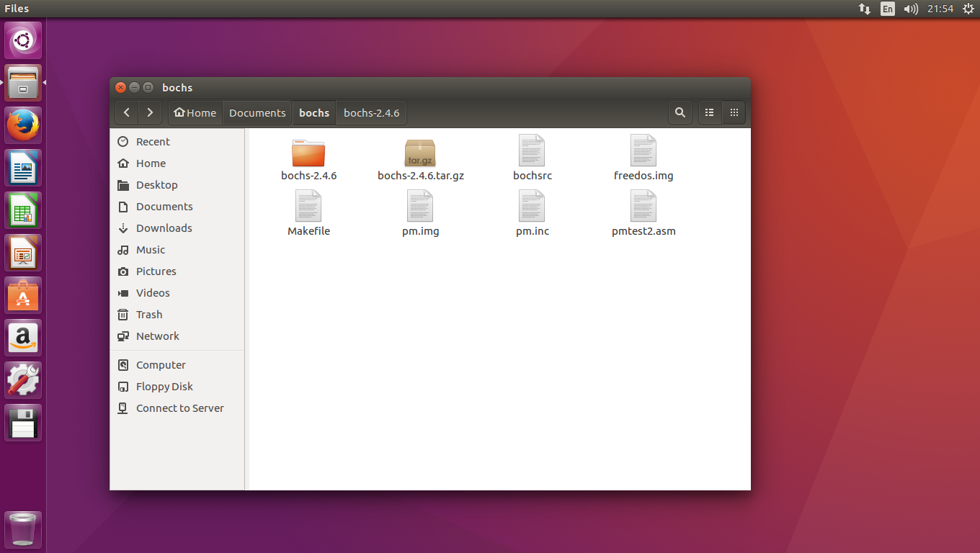The width and height of the screenshot is (980, 553).
Task: Go back with the left arrow
Action: pos(127,112)
